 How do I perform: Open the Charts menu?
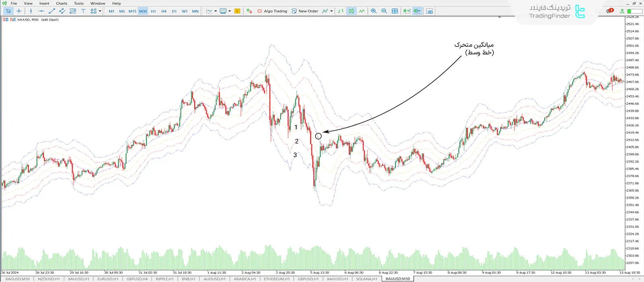coord(62,3)
